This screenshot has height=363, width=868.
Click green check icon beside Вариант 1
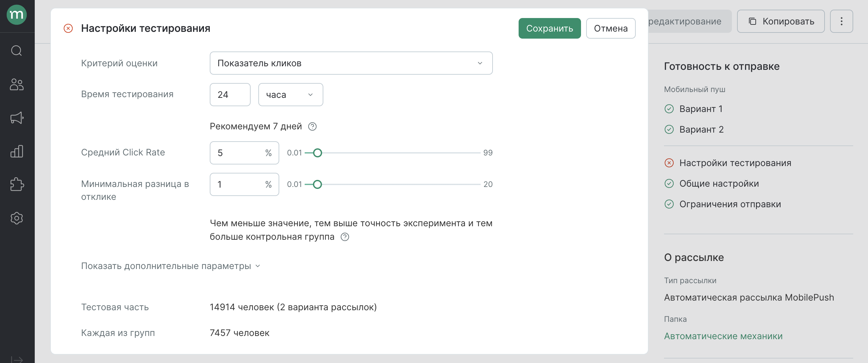pos(669,109)
